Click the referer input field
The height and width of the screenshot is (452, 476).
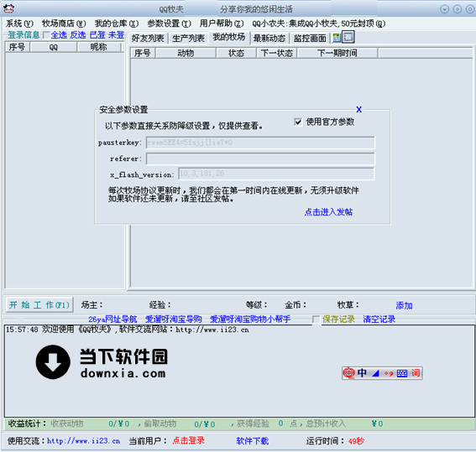pyautogui.click(x=260, y=158)
